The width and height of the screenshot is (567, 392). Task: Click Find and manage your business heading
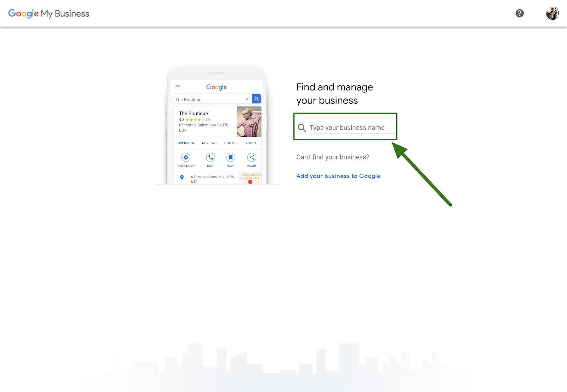[x=335, y=94]
